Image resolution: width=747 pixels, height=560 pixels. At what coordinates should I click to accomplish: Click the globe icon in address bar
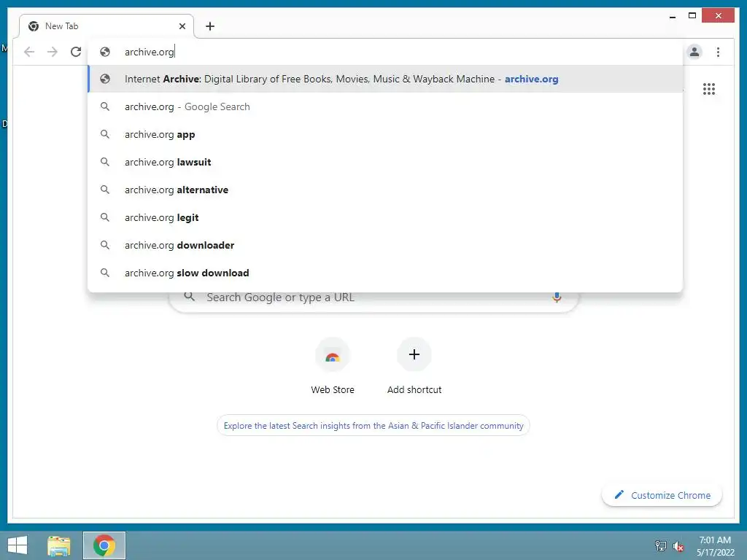tap(105, 52)
